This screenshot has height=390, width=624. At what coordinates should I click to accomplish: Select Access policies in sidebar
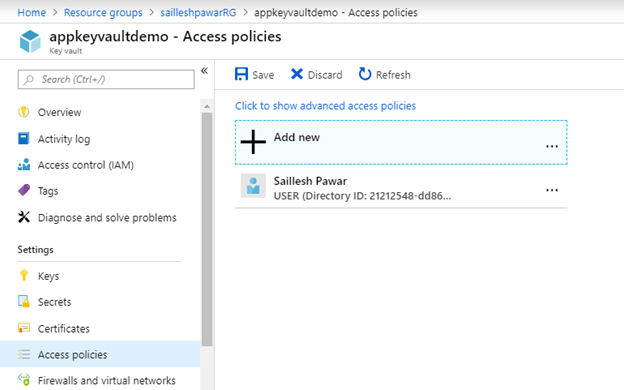(100, 354)
